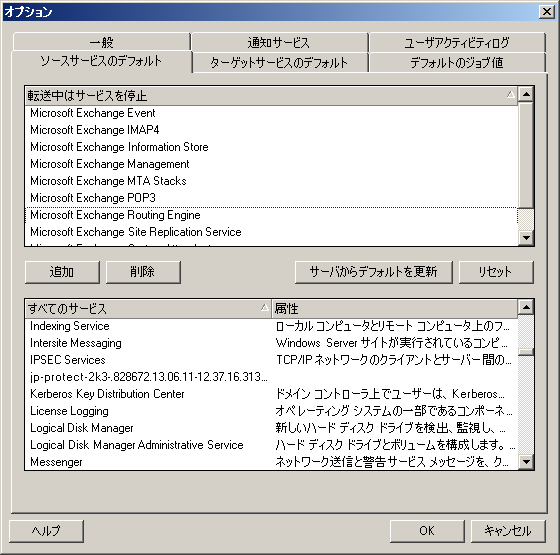Click the 属性 column header
This screenshot has height=555, width=560.
[394, 309]
